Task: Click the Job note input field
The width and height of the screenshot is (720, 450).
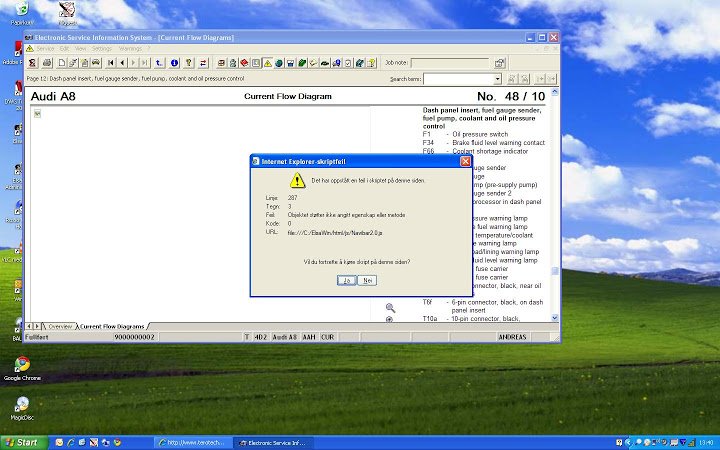Action: 449,63
